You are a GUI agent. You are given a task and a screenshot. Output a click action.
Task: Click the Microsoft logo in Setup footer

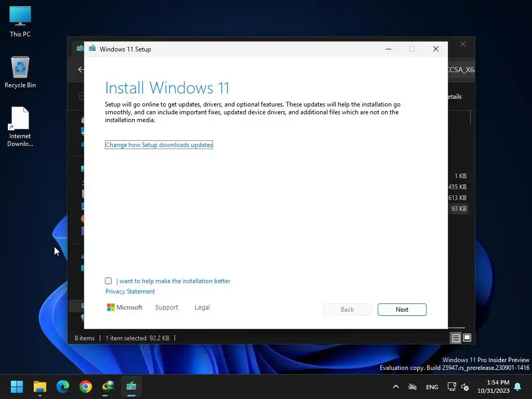125,308
